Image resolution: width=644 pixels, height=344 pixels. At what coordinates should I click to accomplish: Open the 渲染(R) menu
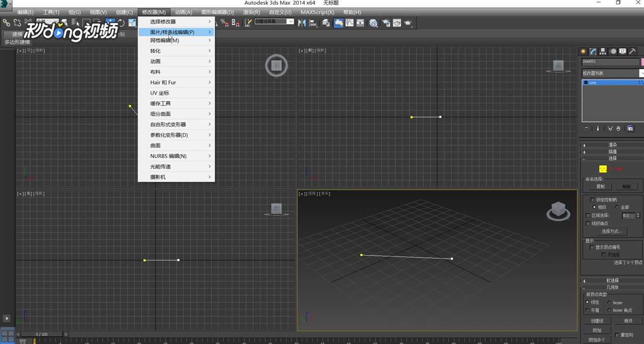point(251,12)
